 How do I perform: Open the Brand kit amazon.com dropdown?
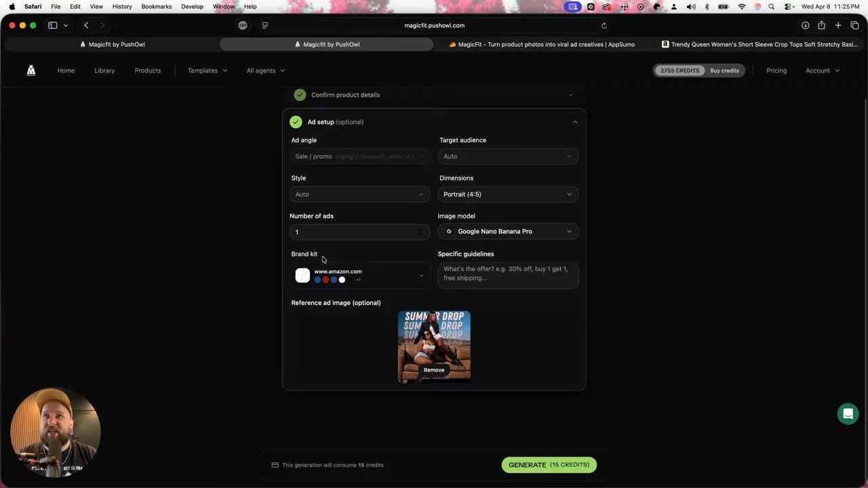click(x=359, y=275)
